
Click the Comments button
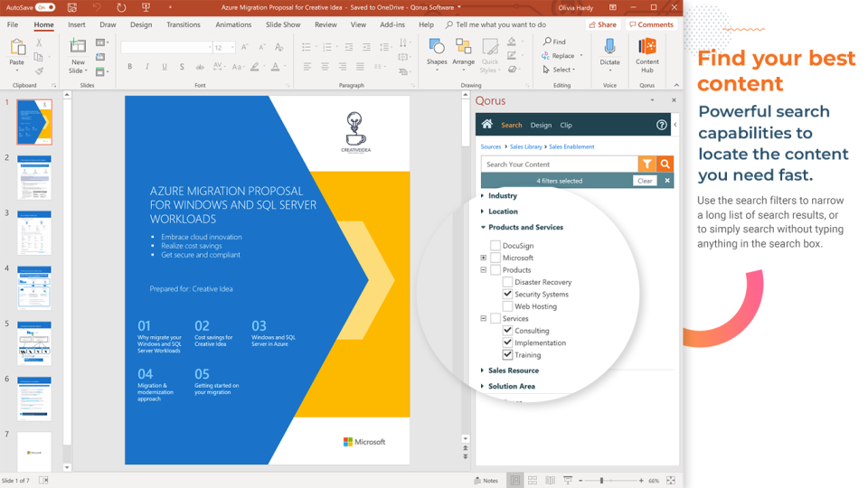click(x=651, y=24)
